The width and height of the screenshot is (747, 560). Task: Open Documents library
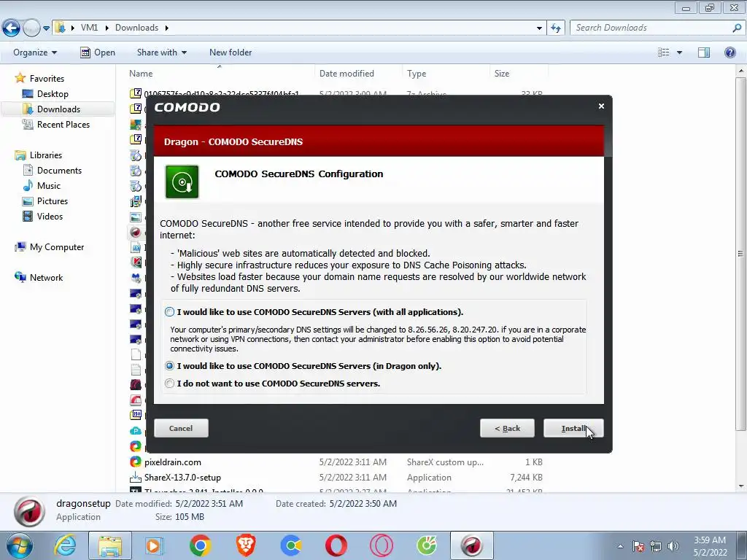(59, 170)
